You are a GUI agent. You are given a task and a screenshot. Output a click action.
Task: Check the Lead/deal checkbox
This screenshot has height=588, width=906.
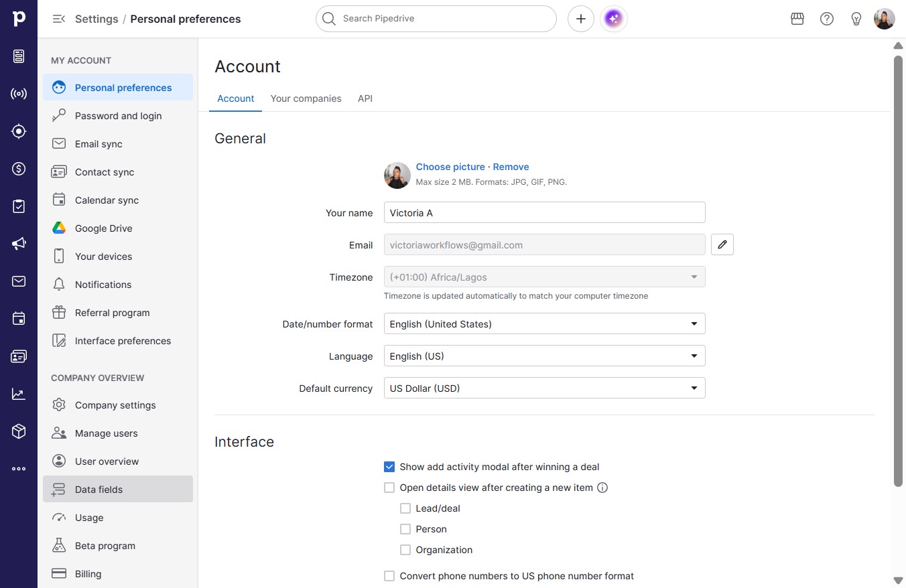click(405, 508)
